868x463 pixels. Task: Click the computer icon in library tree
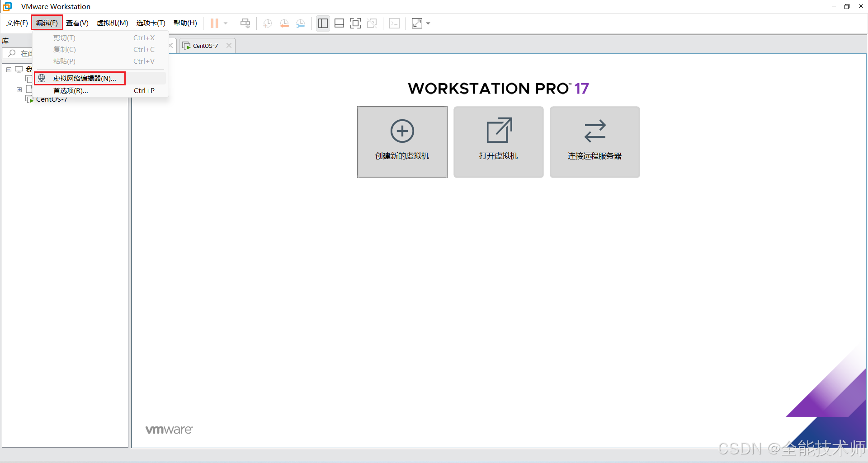coord(19,69)
